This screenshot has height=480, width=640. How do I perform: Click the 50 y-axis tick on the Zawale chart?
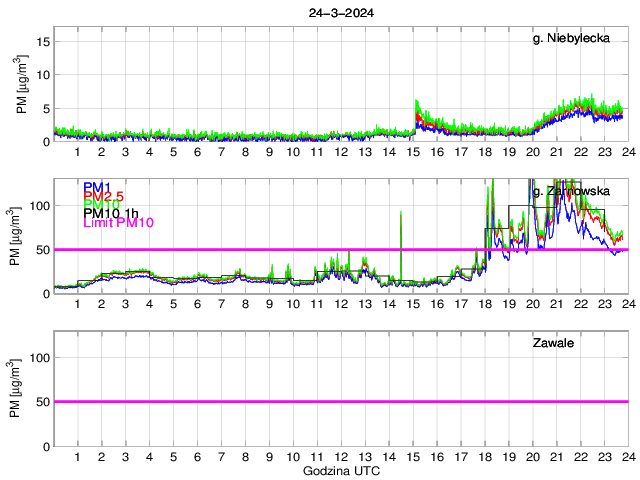tap(43, 402)
